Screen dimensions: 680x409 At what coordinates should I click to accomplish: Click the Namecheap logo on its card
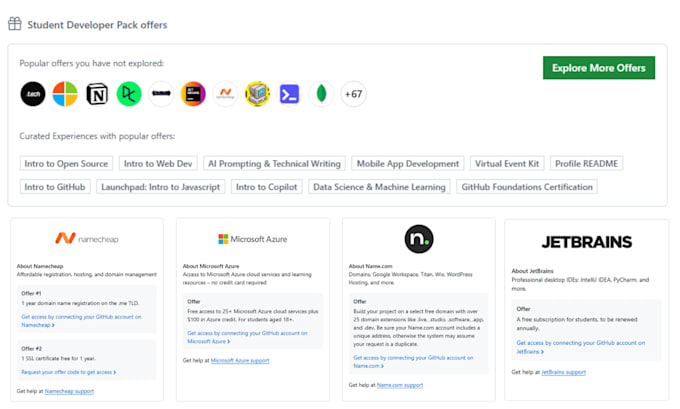point(87,239)
